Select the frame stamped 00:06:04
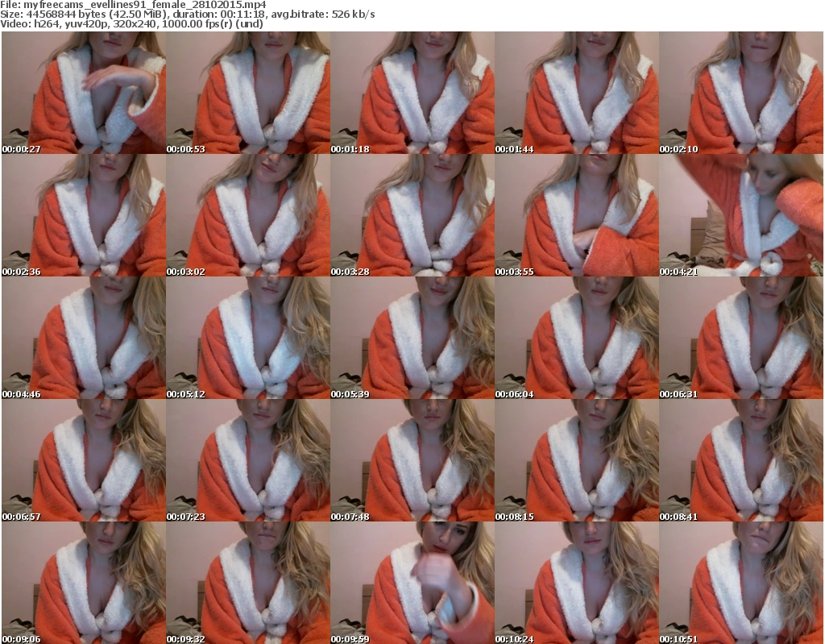The image size is (825, 644). (577, 338)
